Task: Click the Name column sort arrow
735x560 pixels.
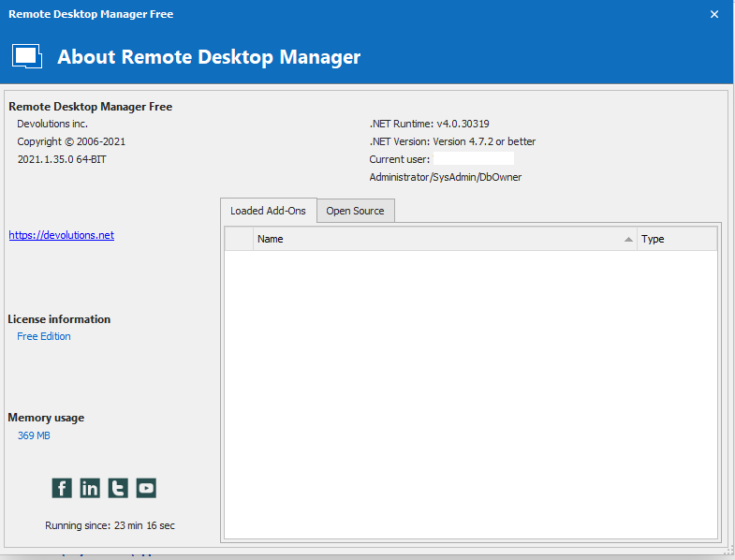Action: pyautogui.click(x=628, y=239)
